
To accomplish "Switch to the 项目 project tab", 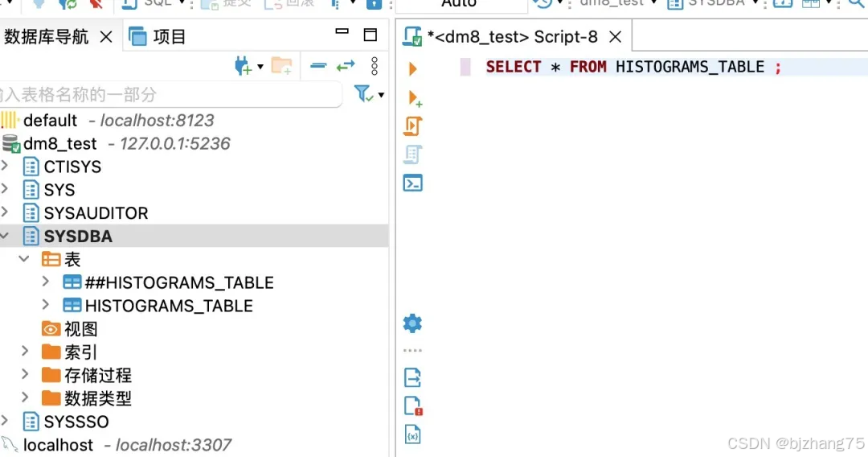I will (158, 36).
